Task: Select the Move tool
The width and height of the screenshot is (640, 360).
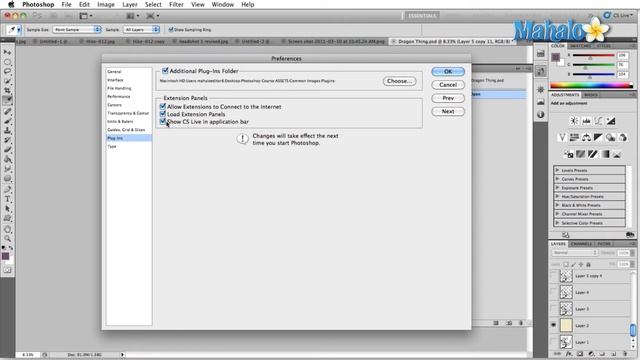Action: 7,53
